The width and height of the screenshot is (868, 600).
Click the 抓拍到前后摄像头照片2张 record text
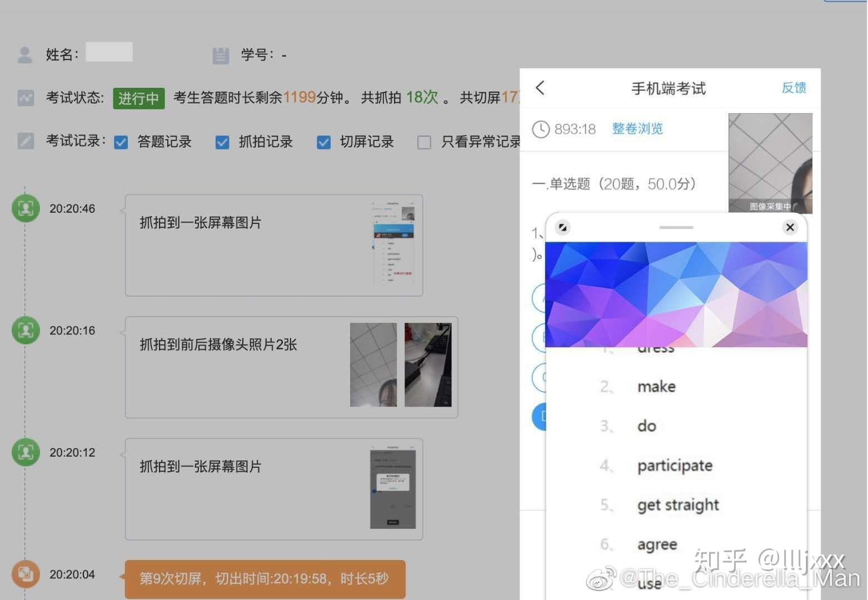tap(218, 345)
